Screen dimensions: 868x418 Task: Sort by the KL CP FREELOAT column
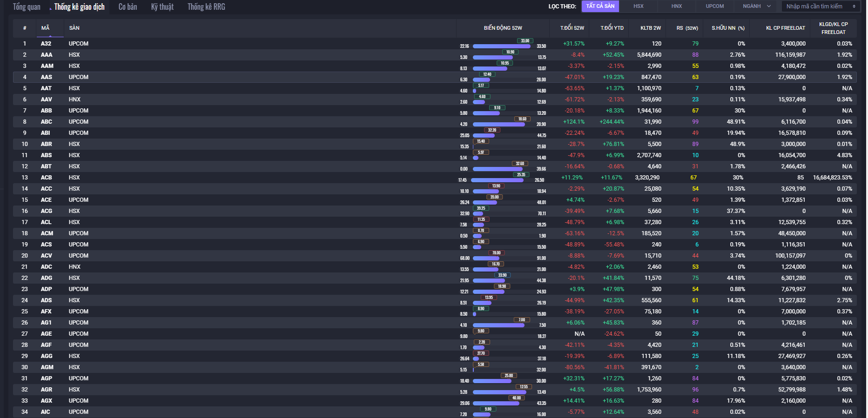(x=785, y=28)
